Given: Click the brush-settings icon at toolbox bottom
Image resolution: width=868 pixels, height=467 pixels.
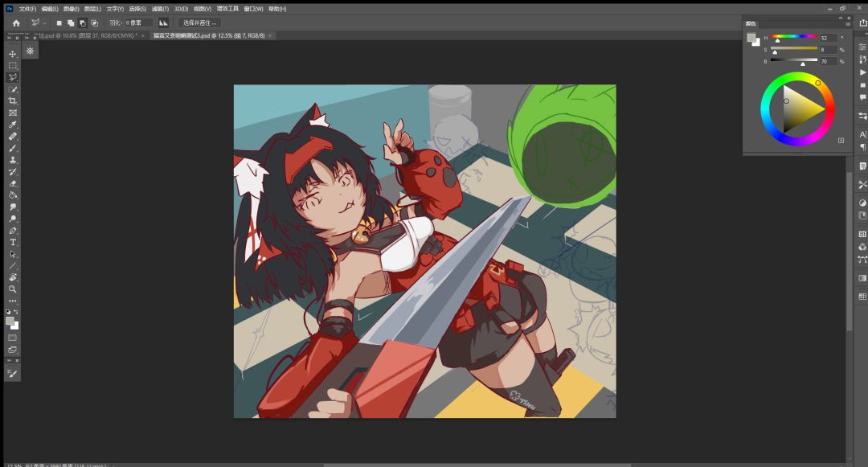Looking at the screenshot, I should tap(13, 374).
